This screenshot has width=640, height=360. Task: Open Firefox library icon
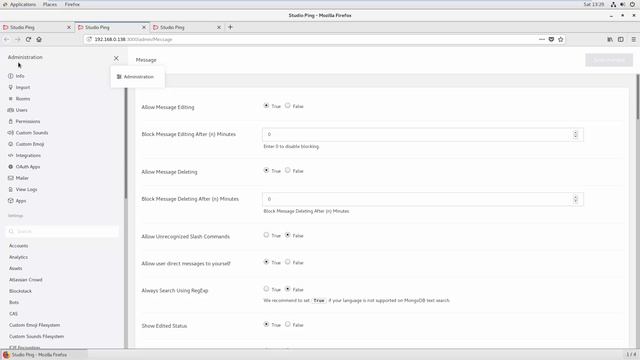click(610, 39)
